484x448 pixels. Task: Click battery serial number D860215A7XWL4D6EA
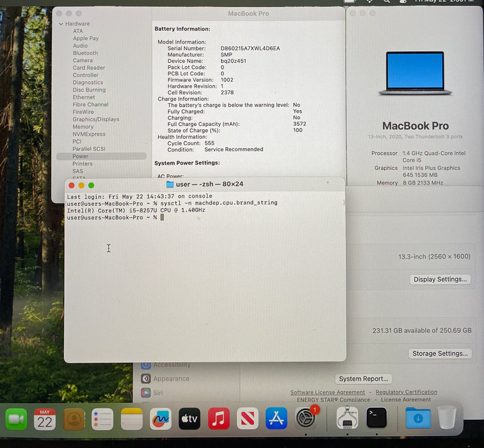click(x=250, y=49)
